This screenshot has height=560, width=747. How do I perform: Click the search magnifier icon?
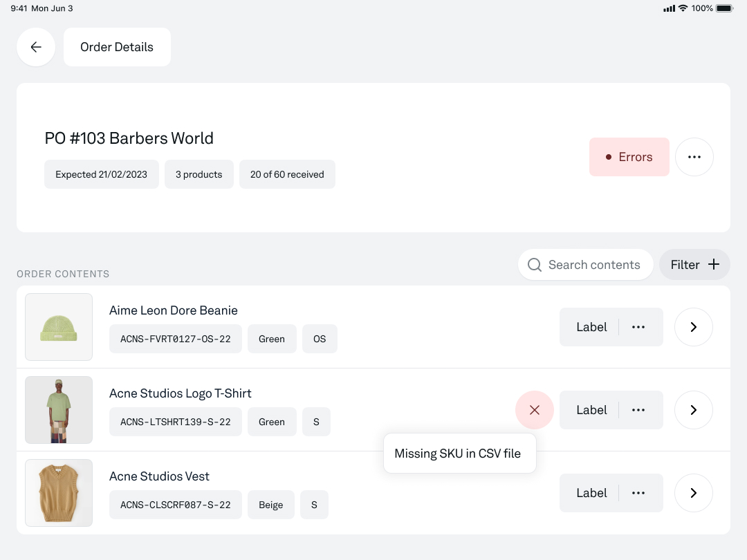pyautogui.click(x=535, y=265)
